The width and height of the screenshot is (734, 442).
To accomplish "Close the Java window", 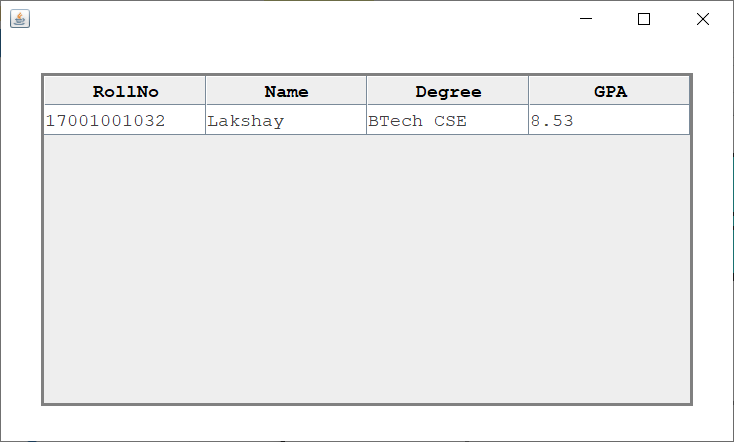I will click(703, 19).
